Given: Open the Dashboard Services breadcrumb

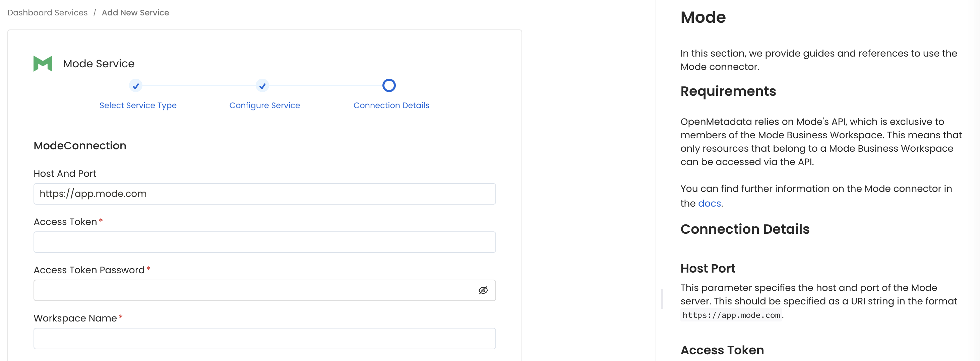Looking at the screenshot, I should tap(47, 12).
